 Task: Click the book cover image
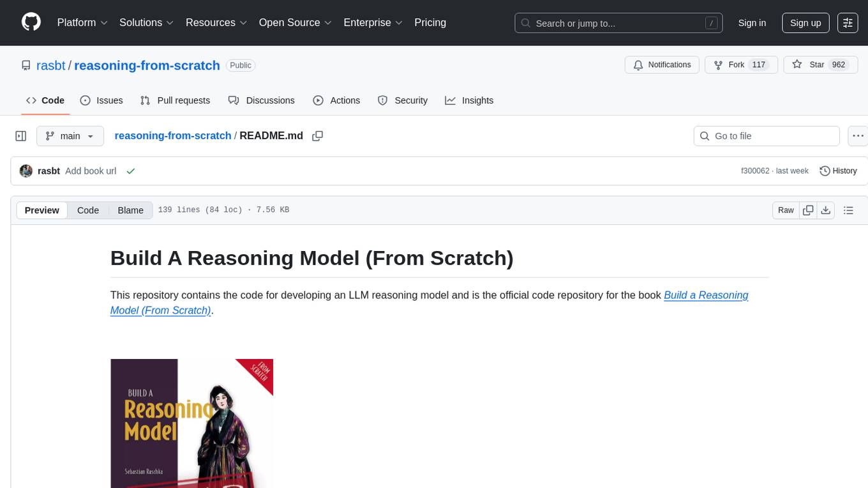point(191,423)
